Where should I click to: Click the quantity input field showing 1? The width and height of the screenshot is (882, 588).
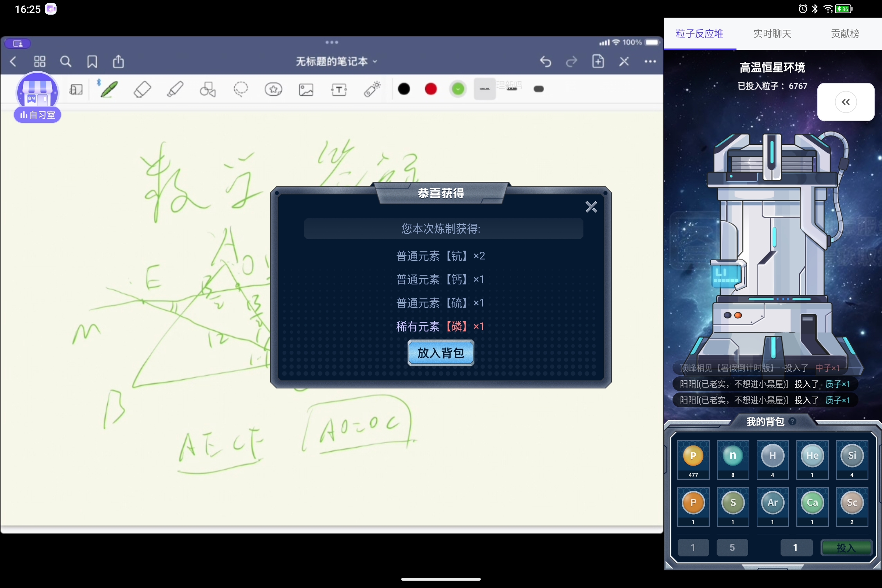tap(796, 548)
